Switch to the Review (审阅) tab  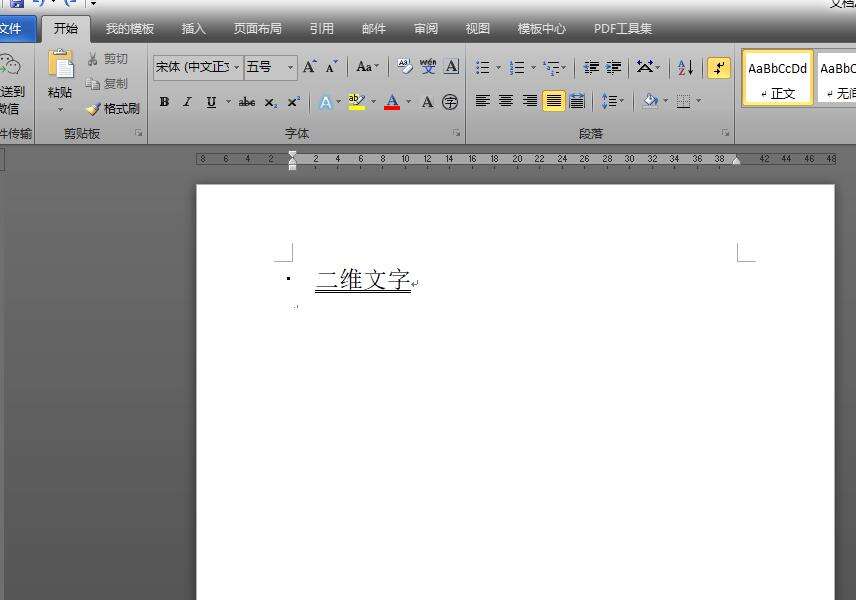[x=426, y=28]
